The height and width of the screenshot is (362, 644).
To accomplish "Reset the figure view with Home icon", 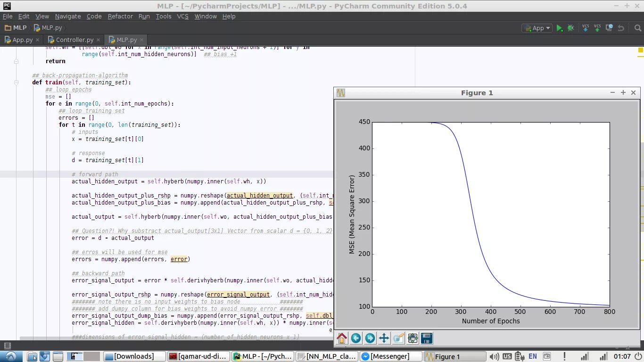I will 342,338.
